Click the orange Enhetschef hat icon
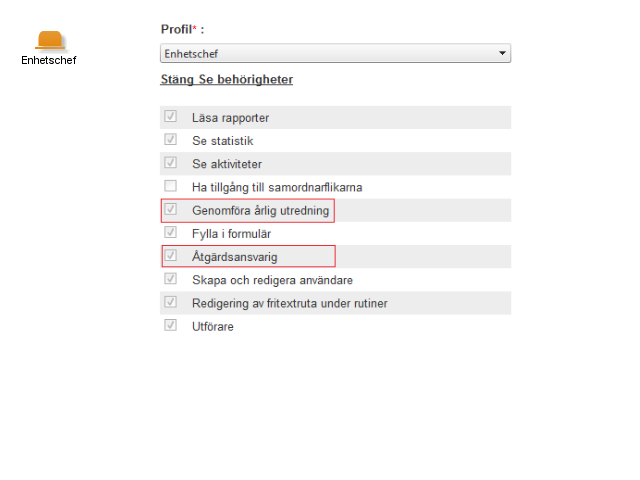The height and width of the screenshot is (480, 640). pos(50,40)
